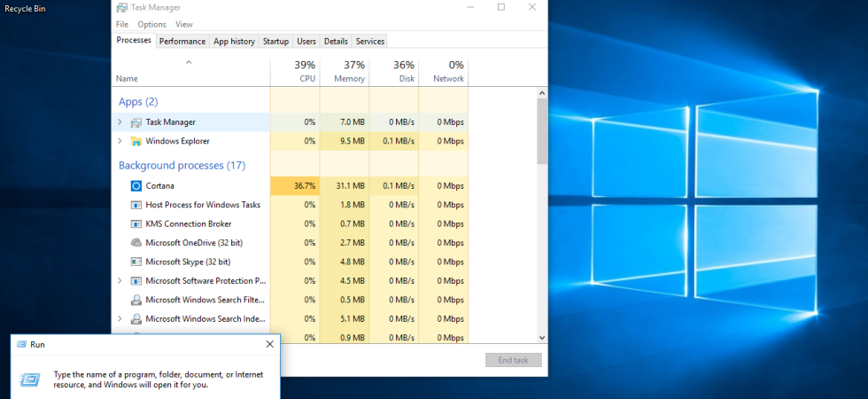Switch to the Startup tab

click(x=275, y=42)
